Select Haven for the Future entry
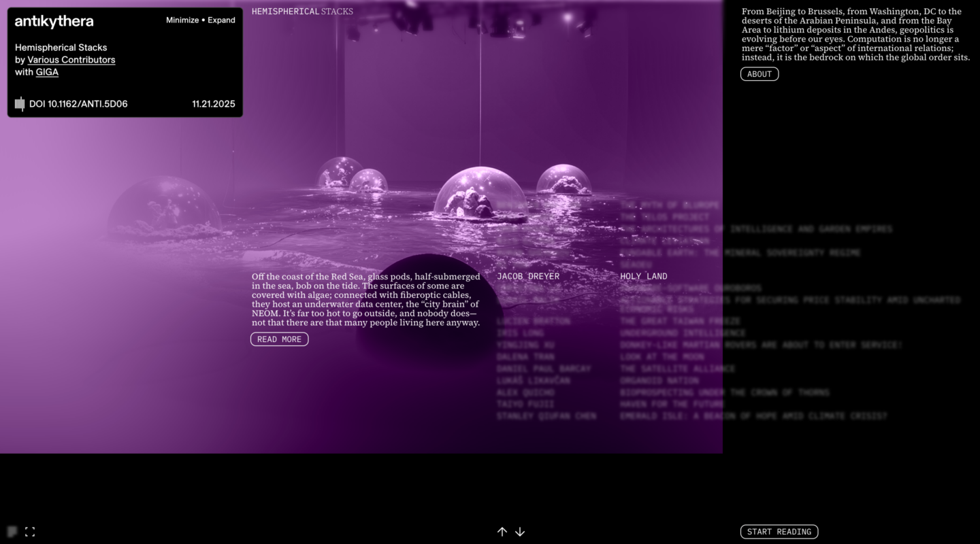 672,404
